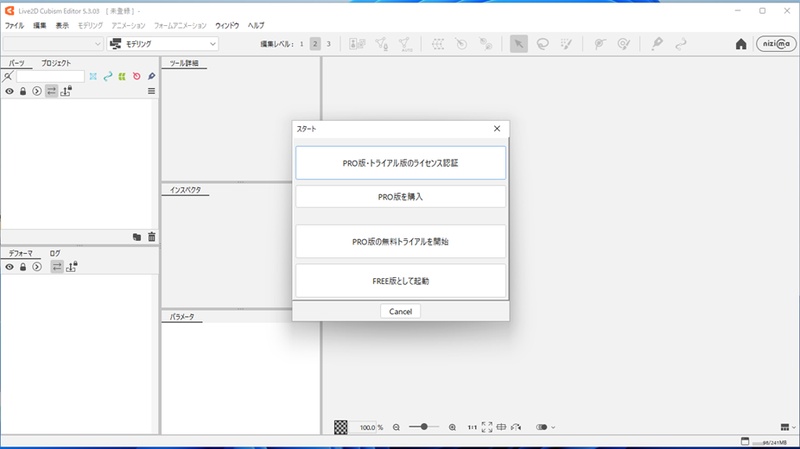The height and width of the screenshot is (449, 800).
Task: Click the blue pen filter icon in Parts panel
Action: click(152, 76)
